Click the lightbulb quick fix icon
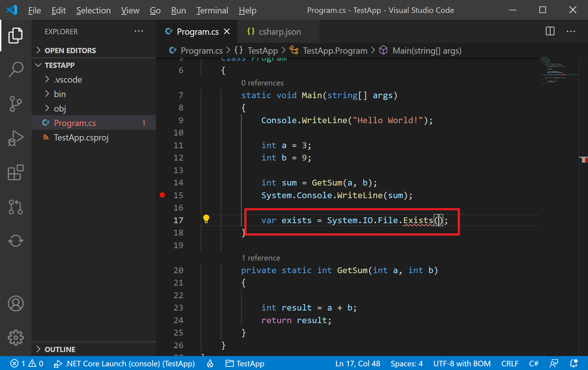The height and width of the screenshot is (370, 588). coord(206,219)
